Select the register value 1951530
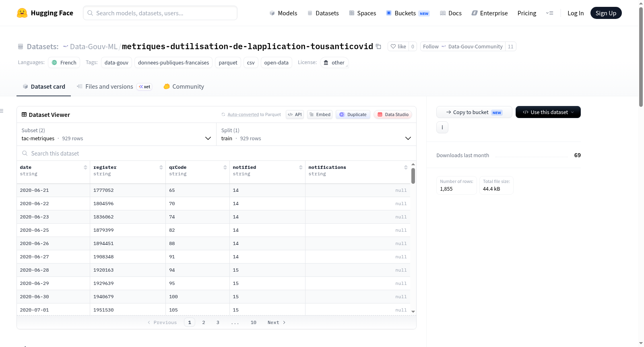644x347 pixels. 128,310
